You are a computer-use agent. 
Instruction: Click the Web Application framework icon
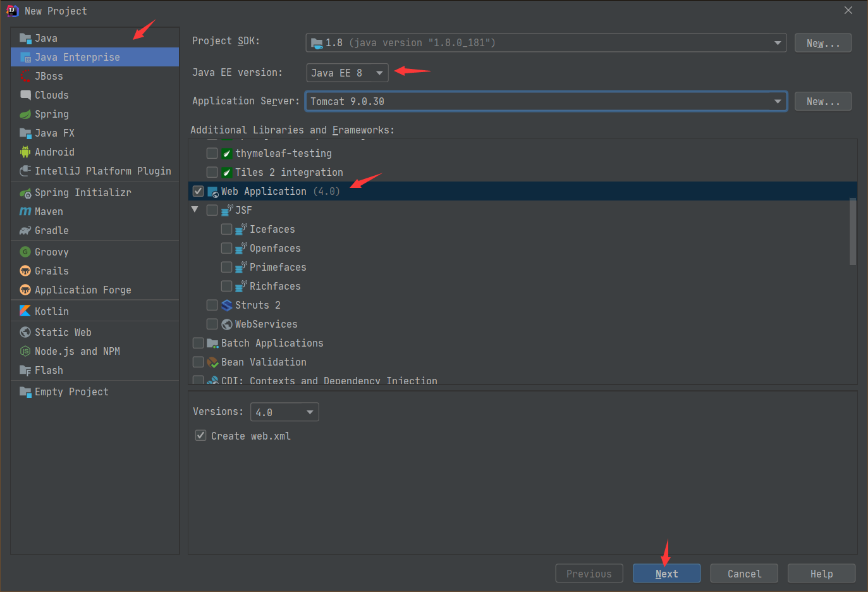coord(213,192)
